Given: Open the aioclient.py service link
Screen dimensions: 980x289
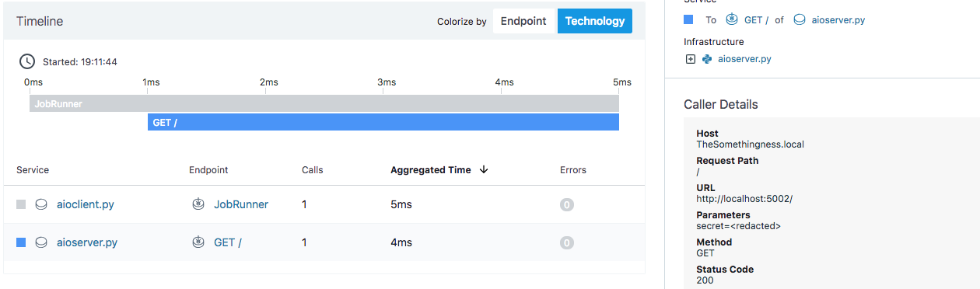Looking at the screenshot, I should (86, 204).
